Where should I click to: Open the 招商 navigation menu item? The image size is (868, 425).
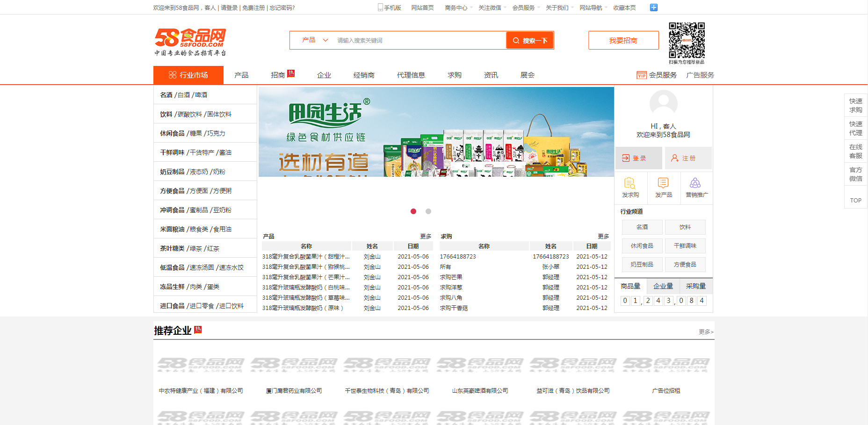(x=278, y=74)
